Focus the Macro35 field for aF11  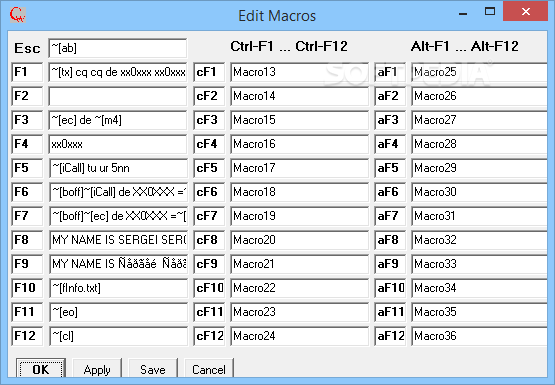[x=479, y=312]
